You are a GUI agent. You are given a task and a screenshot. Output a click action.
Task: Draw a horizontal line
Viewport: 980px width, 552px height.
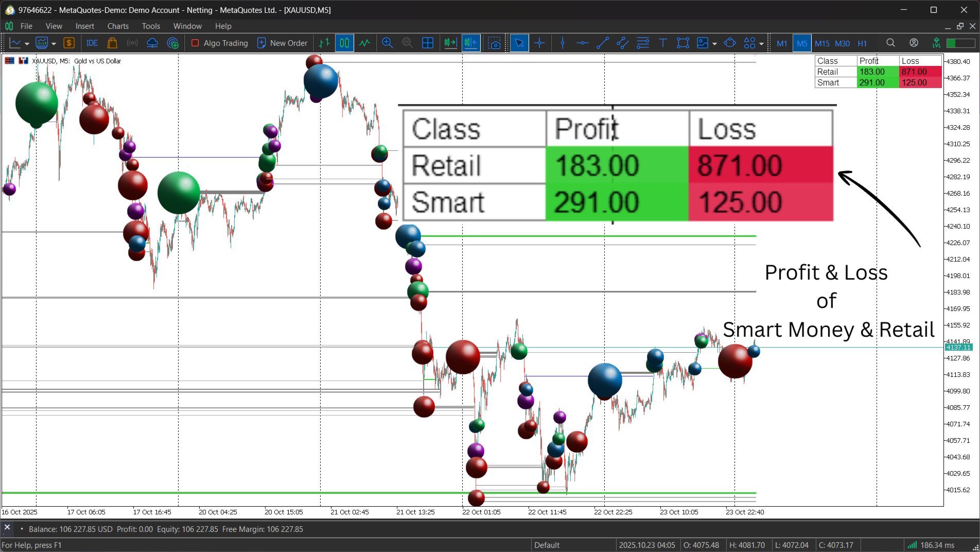click(x=583, y=43)
